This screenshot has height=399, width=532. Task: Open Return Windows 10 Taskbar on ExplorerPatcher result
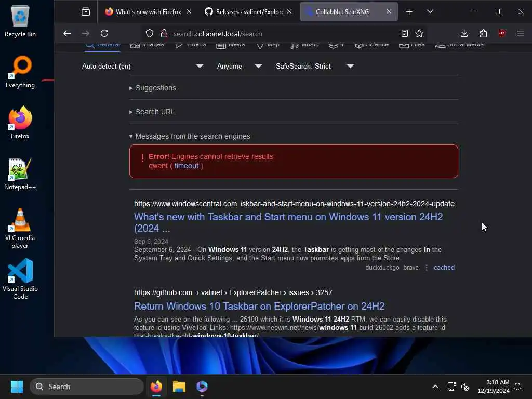259,306
